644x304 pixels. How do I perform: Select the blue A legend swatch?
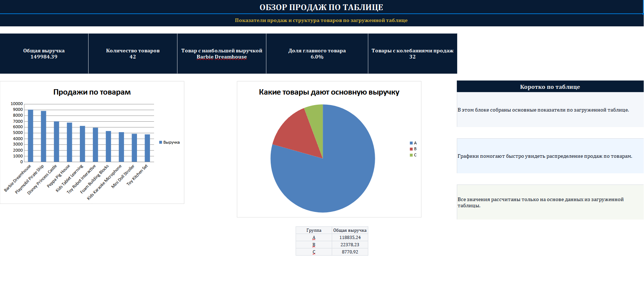tap(411, 143)
